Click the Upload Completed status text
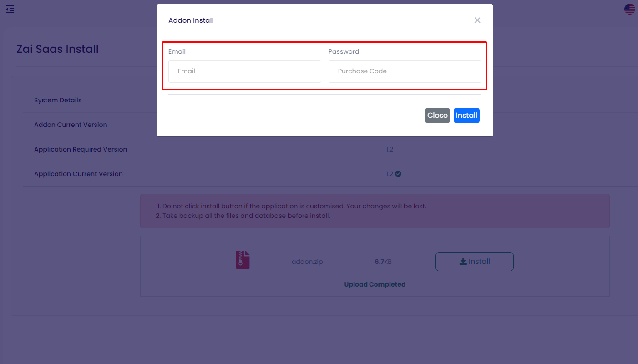 (375, 284)
